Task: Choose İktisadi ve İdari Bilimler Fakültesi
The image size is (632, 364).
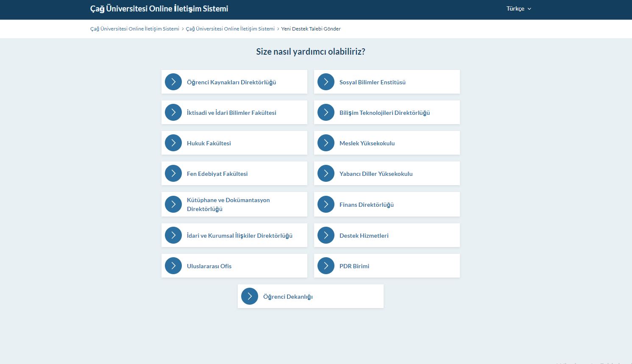Action: click(231, 113)
